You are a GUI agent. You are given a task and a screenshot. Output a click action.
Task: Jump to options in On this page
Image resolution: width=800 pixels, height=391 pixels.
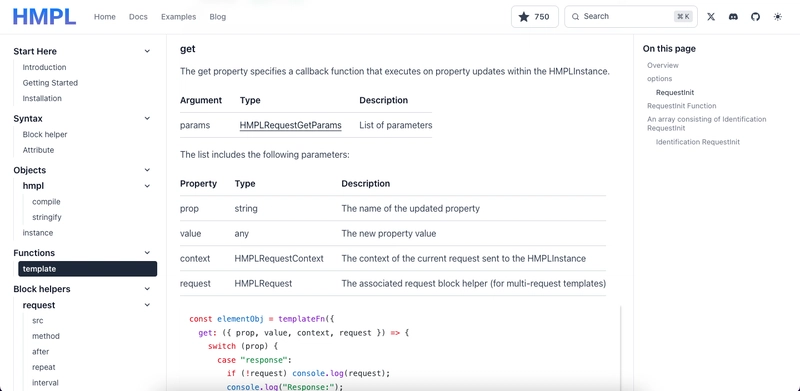pyautogui.click(x=660, y=79)
